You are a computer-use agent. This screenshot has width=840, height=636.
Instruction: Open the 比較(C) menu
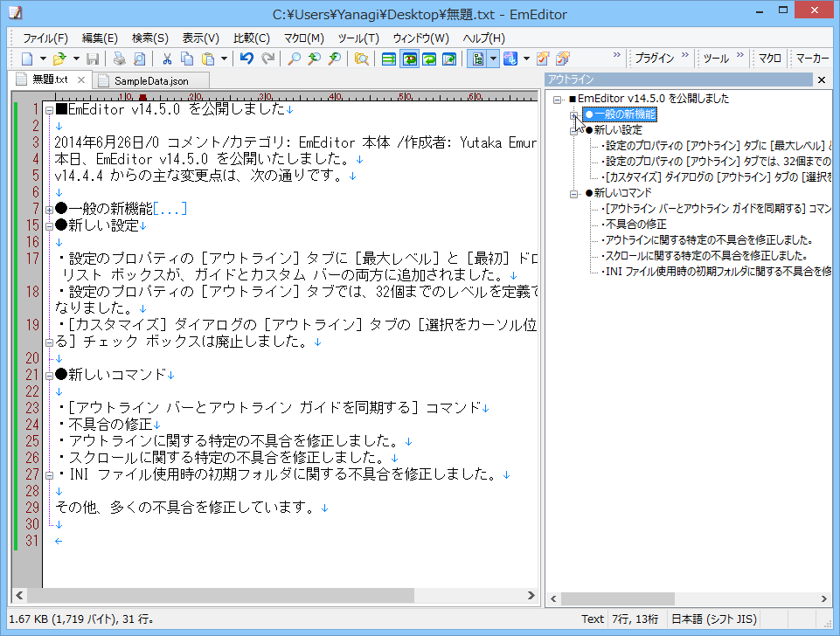(251, 38)
